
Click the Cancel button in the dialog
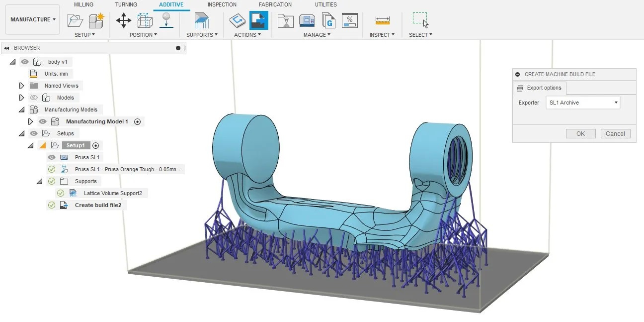click(615, 133)
